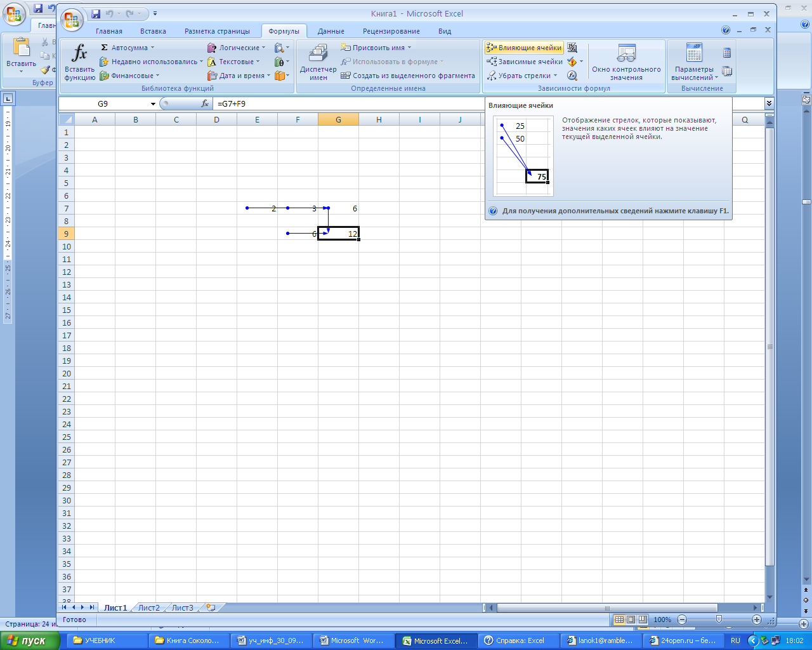Screen dimensions: 812x650
Task: Select column G header
Action: tap(338, 119)
